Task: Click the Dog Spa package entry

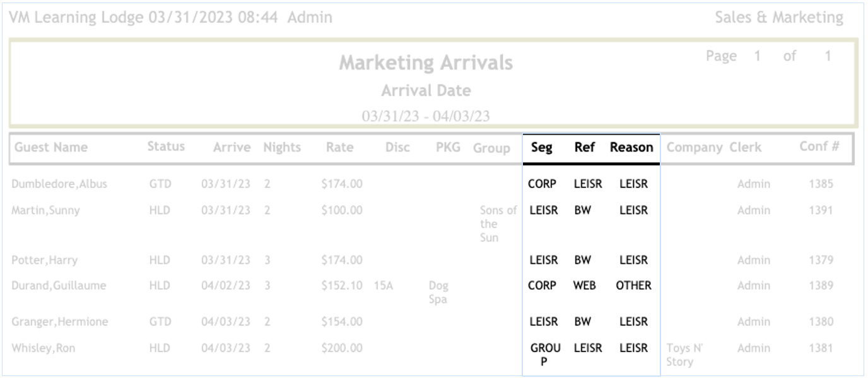Action: pyautogui.click(x=438, y=292)
